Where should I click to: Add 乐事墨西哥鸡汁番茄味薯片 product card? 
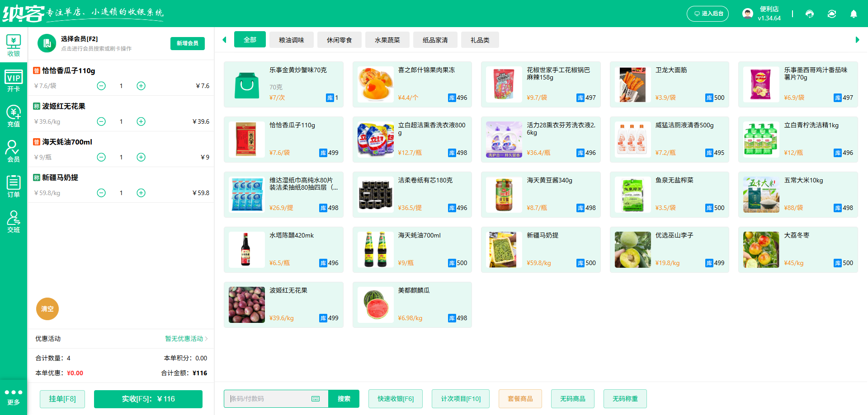pyautogui.click(x=798, y=84)
